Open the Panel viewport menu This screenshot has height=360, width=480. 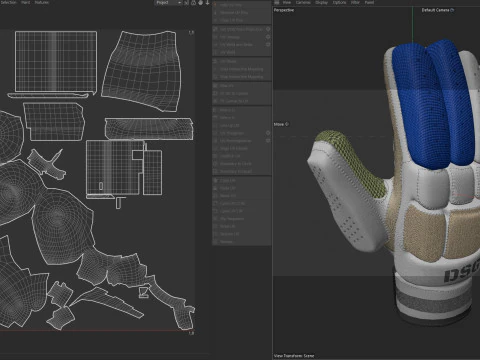coord(369,2)
